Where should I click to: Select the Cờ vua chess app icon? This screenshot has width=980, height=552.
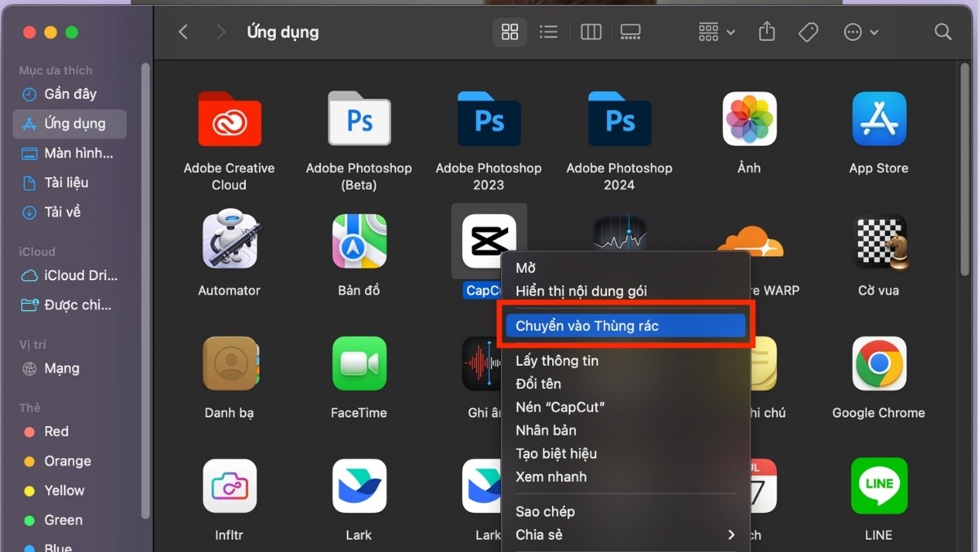pos(879,241)
